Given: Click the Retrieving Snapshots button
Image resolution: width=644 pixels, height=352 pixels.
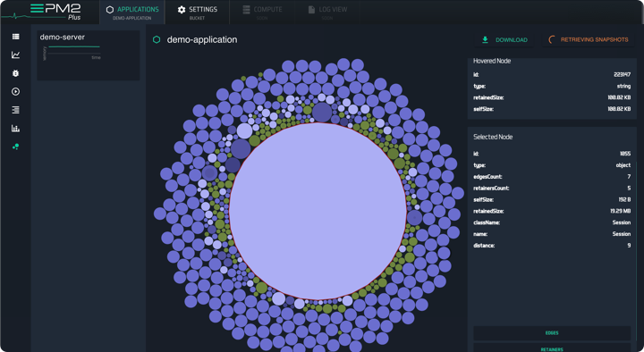Looking at the screenshot, I should point(589,40).
